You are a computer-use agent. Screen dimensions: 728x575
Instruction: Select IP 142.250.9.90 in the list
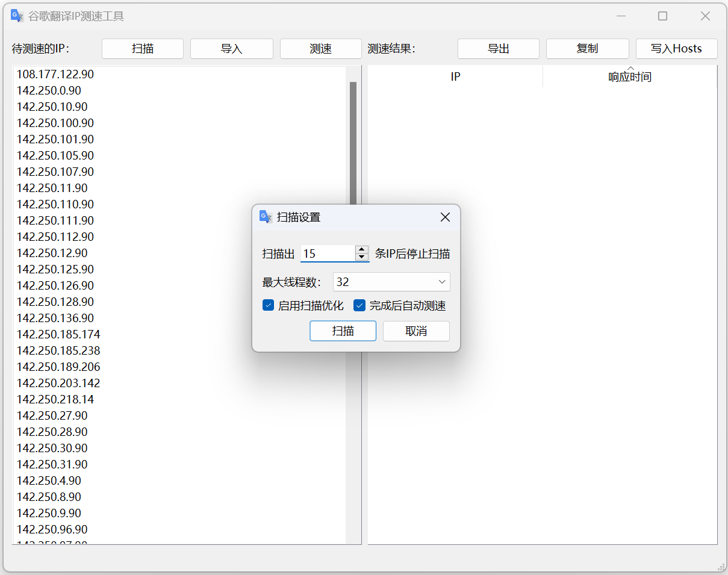click(x=49, y=513)
